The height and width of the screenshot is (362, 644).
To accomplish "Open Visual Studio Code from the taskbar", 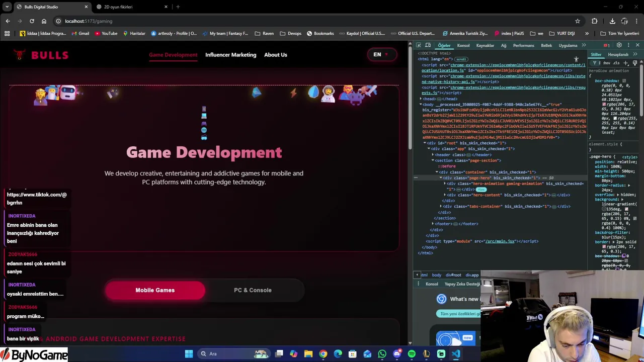I will point(455,354).
